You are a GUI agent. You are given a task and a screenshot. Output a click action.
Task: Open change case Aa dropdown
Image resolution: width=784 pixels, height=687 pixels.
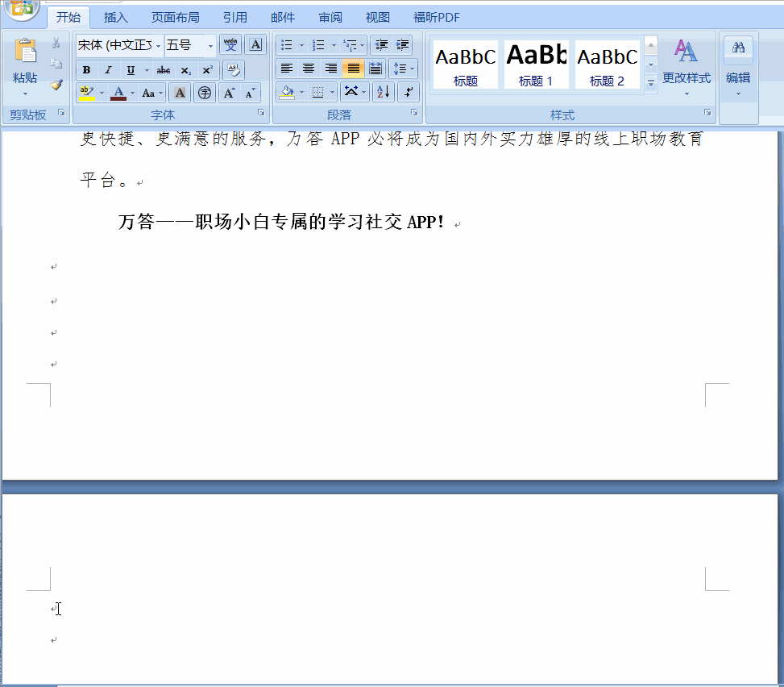[152, 93]
